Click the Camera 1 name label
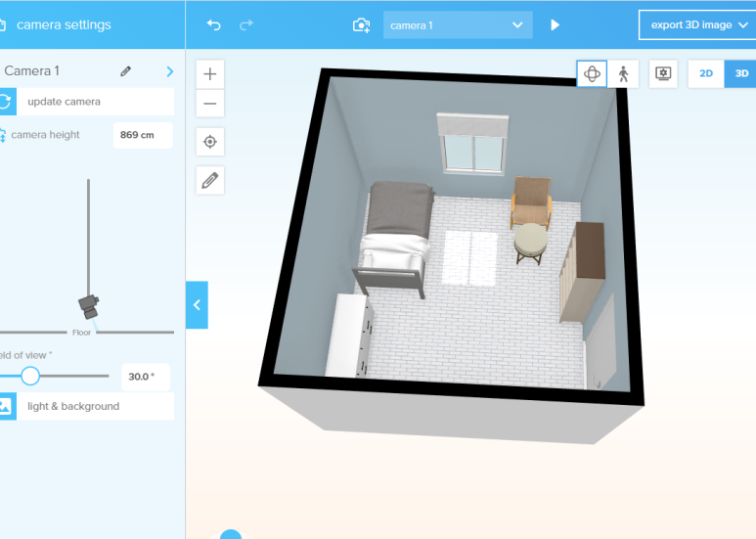Screen dimensions: 756x539 point(32,71)
